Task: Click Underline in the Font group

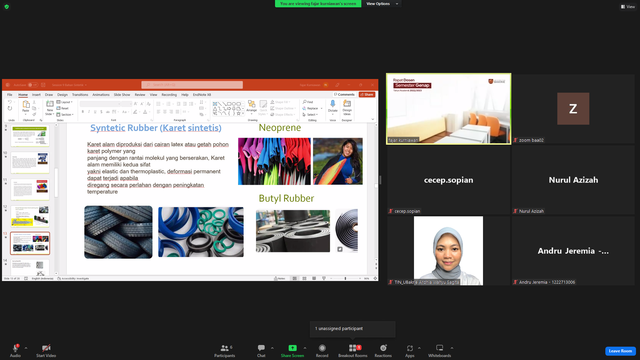Action: [x=95, y=112]
